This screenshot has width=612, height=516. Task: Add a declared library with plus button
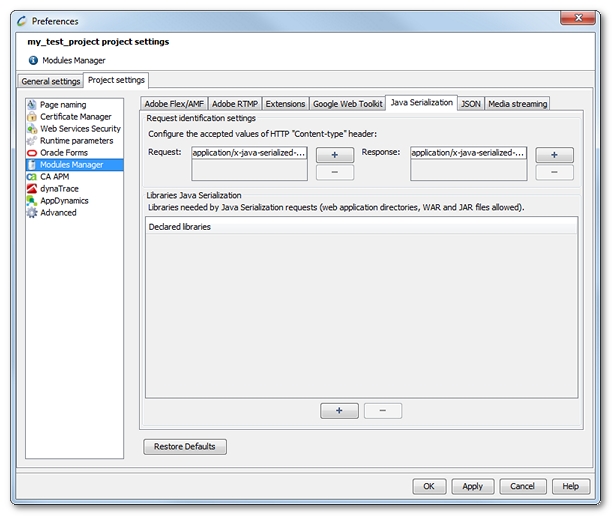[339, 411]
